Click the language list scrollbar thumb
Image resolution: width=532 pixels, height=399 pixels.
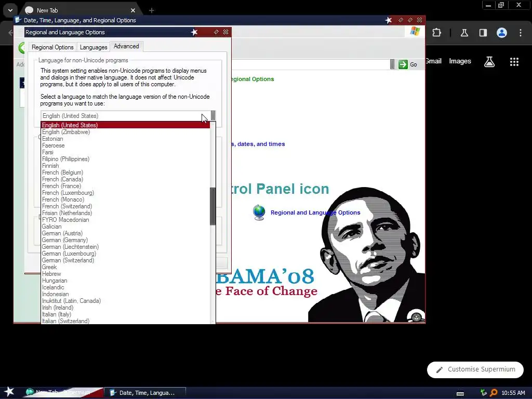click(x=212, y=206)
